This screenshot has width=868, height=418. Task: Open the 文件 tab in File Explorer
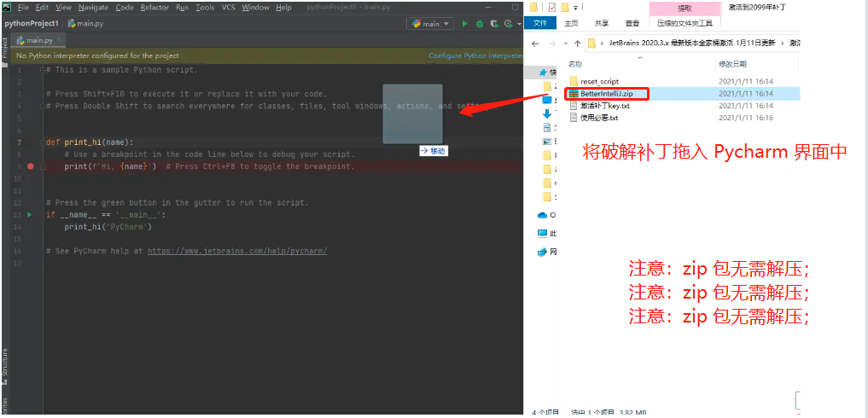coord(539,23)
